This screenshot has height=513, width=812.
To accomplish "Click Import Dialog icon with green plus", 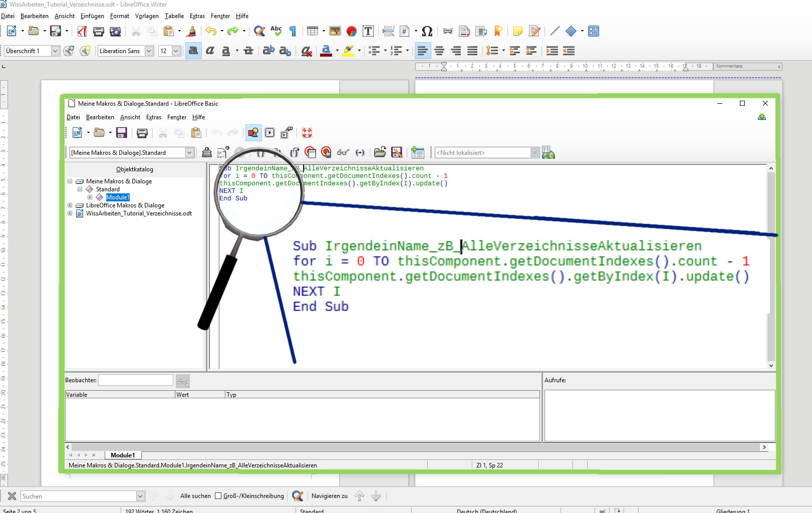I will 417,152.
